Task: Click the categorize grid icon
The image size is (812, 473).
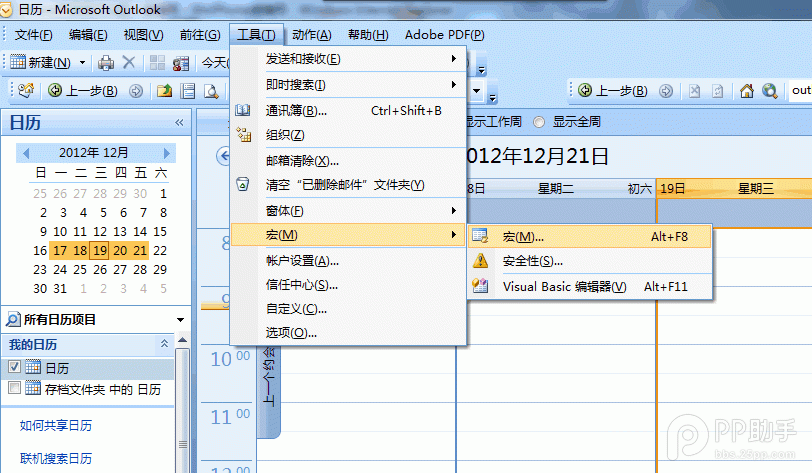Action: click(157, 63)
